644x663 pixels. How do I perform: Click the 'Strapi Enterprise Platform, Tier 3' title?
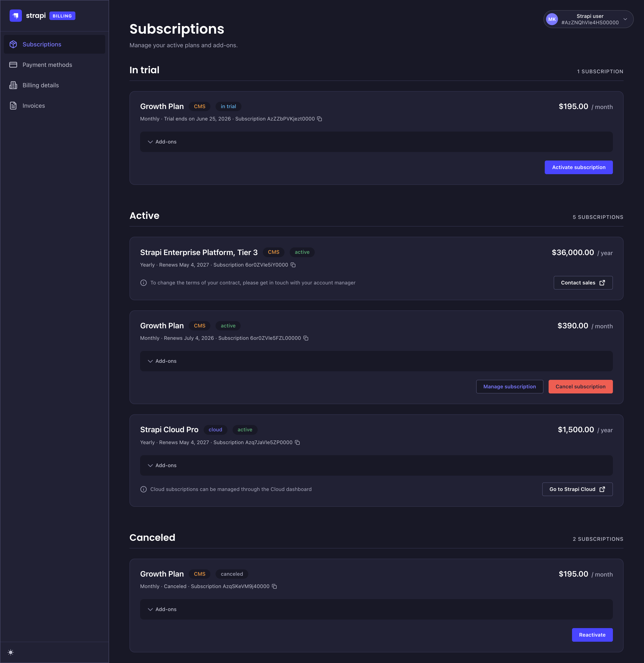(x=199, y=252)
